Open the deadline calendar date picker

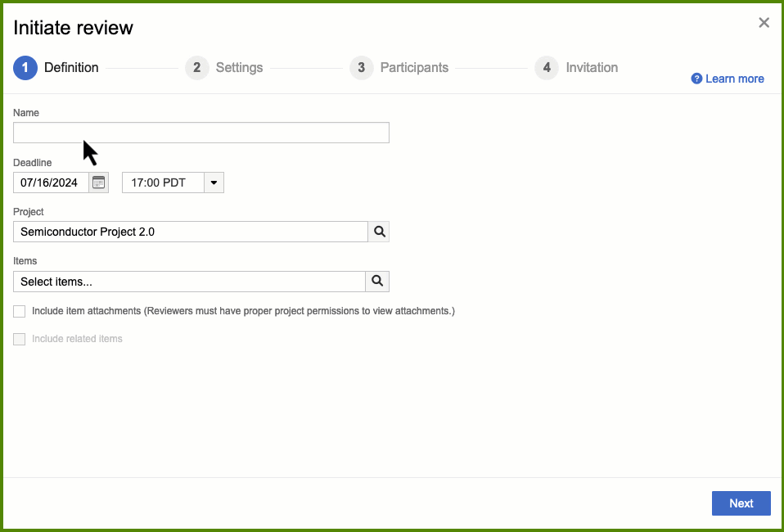point(98,183)
